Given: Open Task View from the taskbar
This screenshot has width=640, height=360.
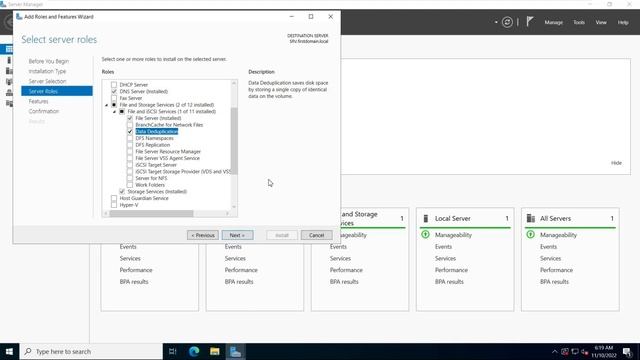Looking at the screenshot, I should pos(173,351).
